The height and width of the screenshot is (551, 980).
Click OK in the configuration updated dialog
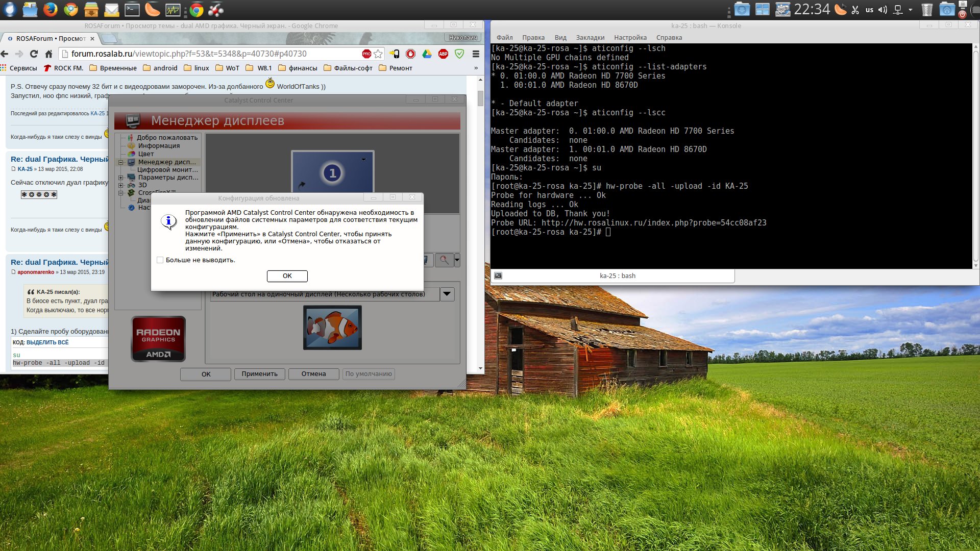tap(287, 276)
